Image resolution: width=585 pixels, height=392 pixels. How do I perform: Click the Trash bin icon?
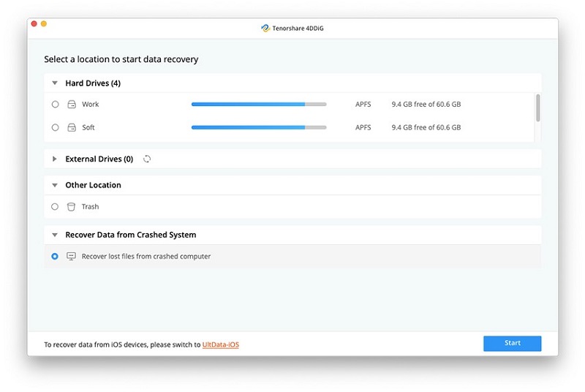pos(72,207)
